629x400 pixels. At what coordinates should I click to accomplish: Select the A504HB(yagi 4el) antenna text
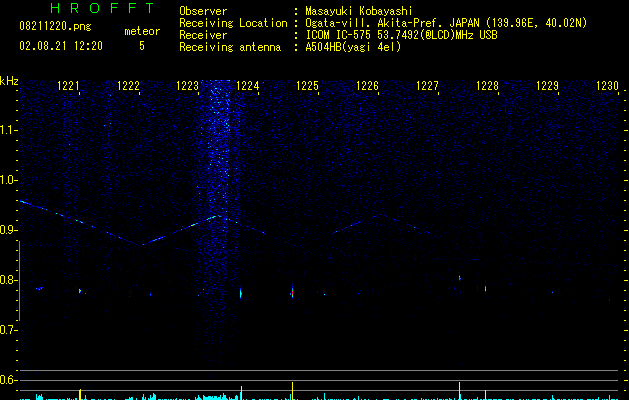353,47
